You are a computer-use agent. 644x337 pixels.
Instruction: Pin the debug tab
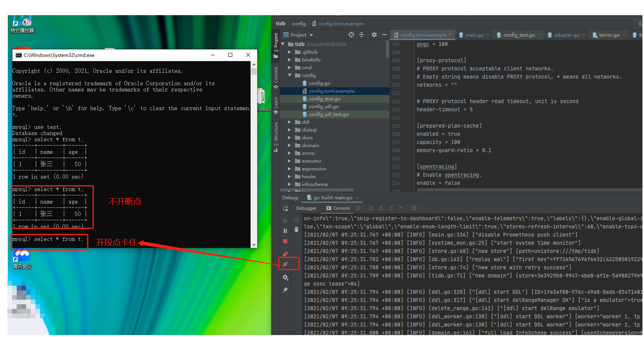pos(285,290)
